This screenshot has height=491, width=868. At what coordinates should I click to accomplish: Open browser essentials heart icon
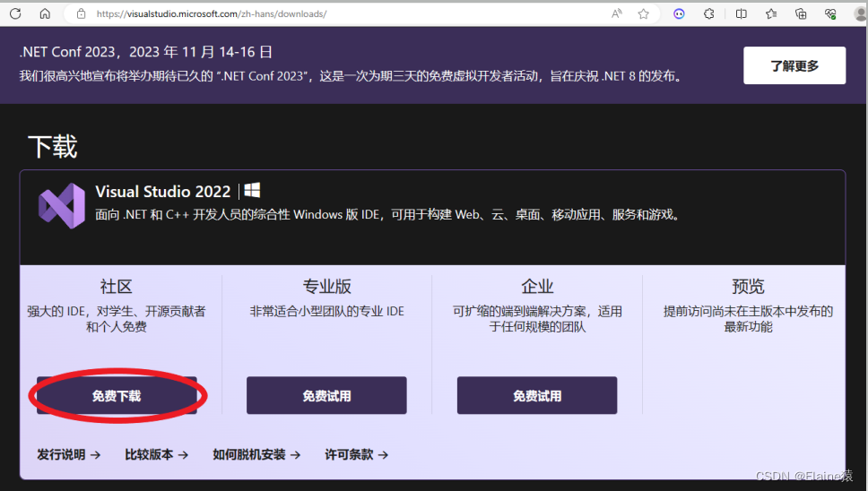[830, 13]
